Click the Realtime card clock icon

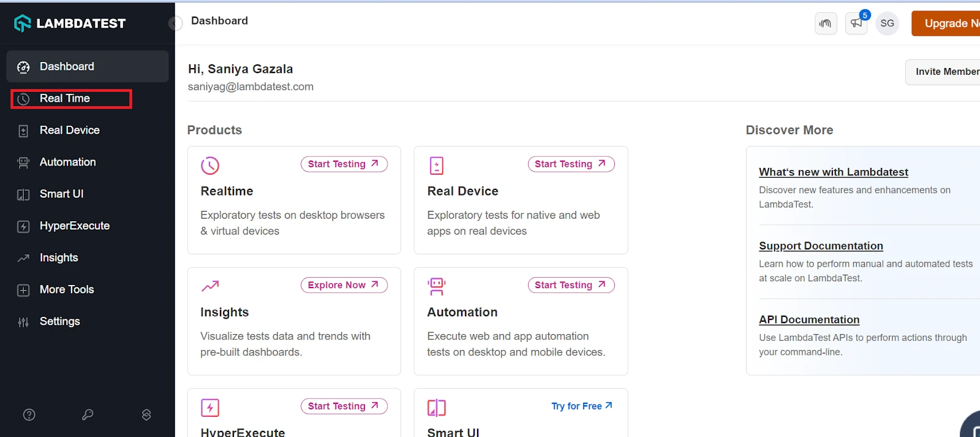[x=209, y=165]
